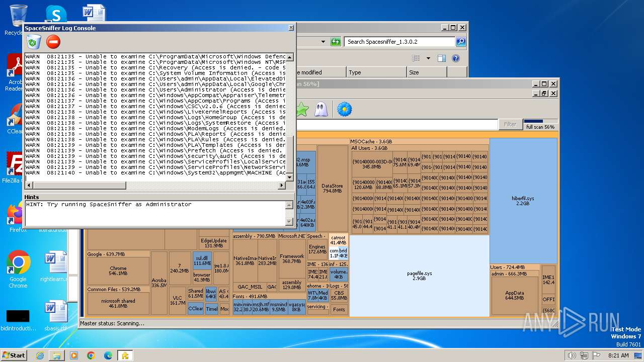Viewport: 644px width, 362px height.
Task: Sort Explorer files by Type column
Action: pos(376,72)
